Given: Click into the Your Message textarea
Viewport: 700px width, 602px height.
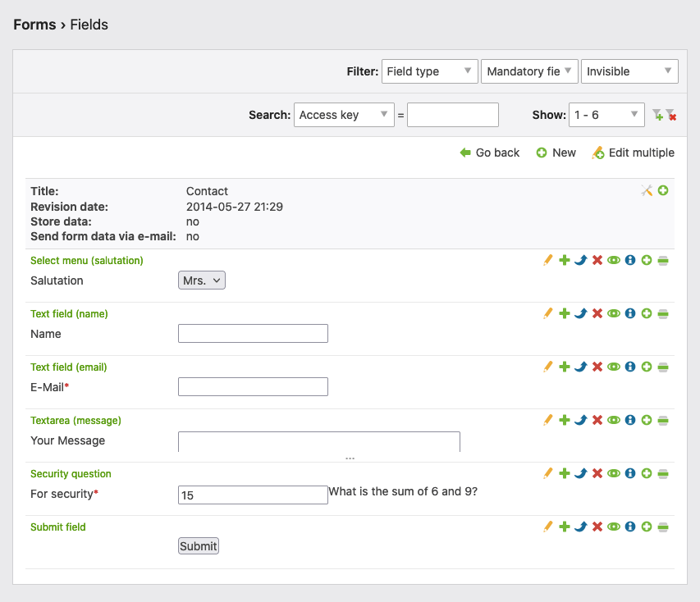Looking at the screenshot, I should coord(319,442).
